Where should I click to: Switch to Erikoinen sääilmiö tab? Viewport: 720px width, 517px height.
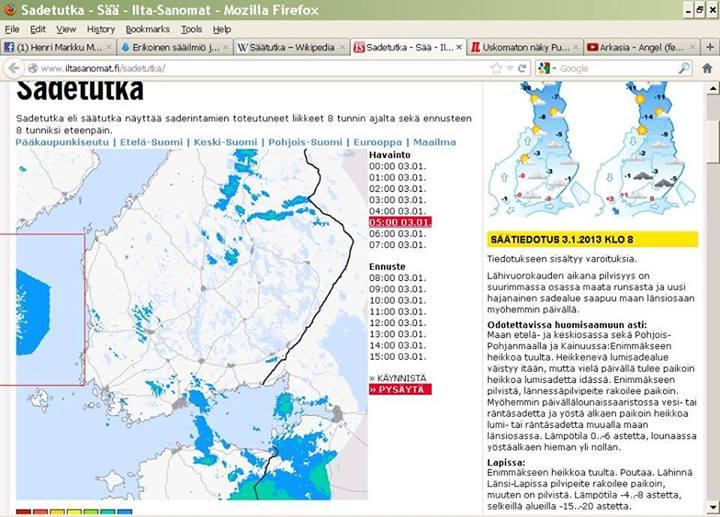pyautogui.click(x=175, y=47)
